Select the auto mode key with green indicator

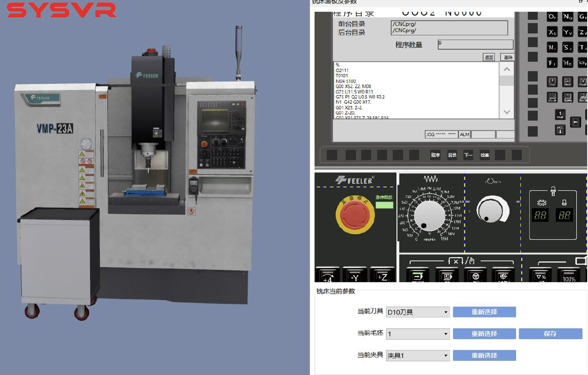tap(418, 275)
